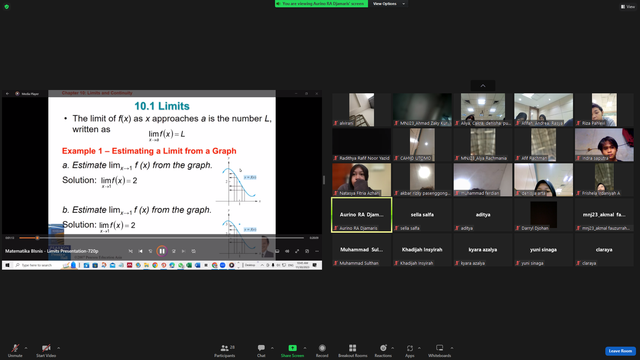This screenshot has width=640, height=360.
Task: Click '10.1 Limits' slide heading
Action: coord(162,106)
